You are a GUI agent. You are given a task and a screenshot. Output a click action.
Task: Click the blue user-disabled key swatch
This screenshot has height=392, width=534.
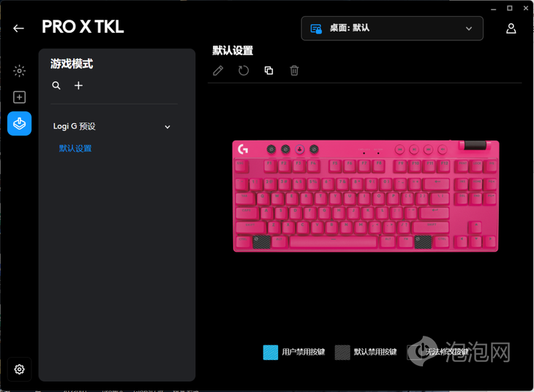coord(271,353)
